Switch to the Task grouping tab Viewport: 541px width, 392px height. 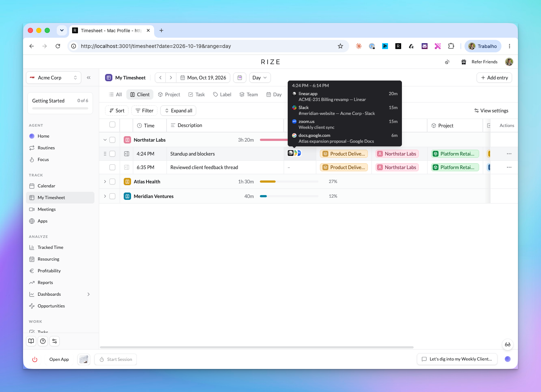click(x=197, y=94)
